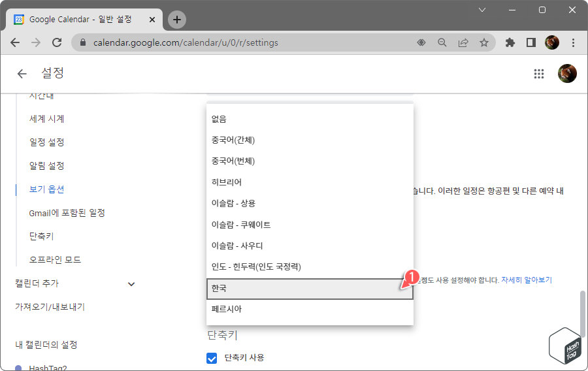588x371 pixels.
Task: View site information via the padlock icon
Action: pyautogui.click(x=83, y=42)
